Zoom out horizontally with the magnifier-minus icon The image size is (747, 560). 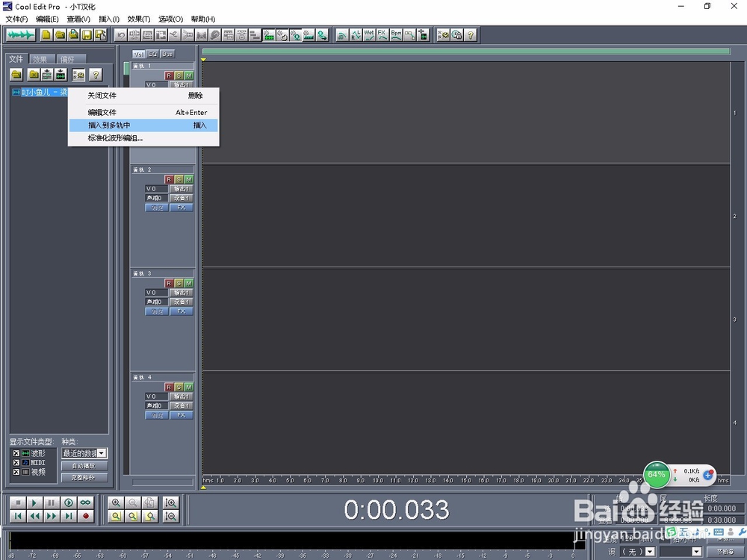tap(133, 503)
